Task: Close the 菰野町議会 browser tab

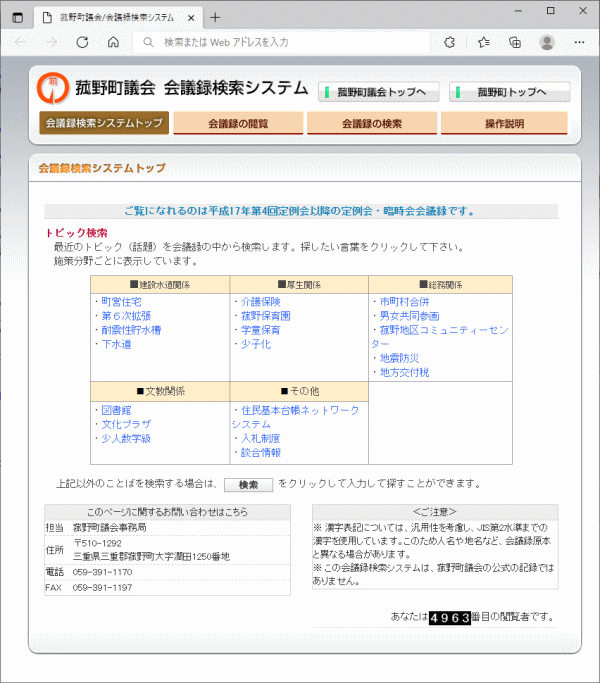Action: coord(191,18)
